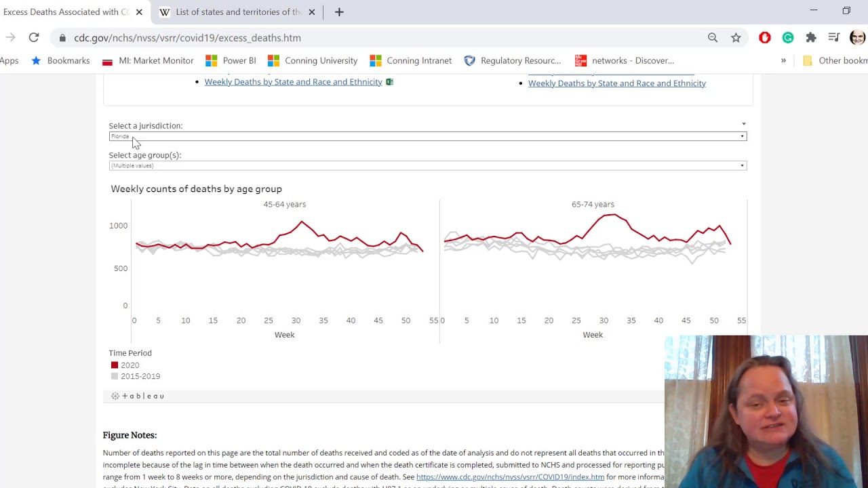This screenshot has height=488, width=868.
Task: Click the small arrow above the jurisdiction dropdown
Action: [743, 124]
